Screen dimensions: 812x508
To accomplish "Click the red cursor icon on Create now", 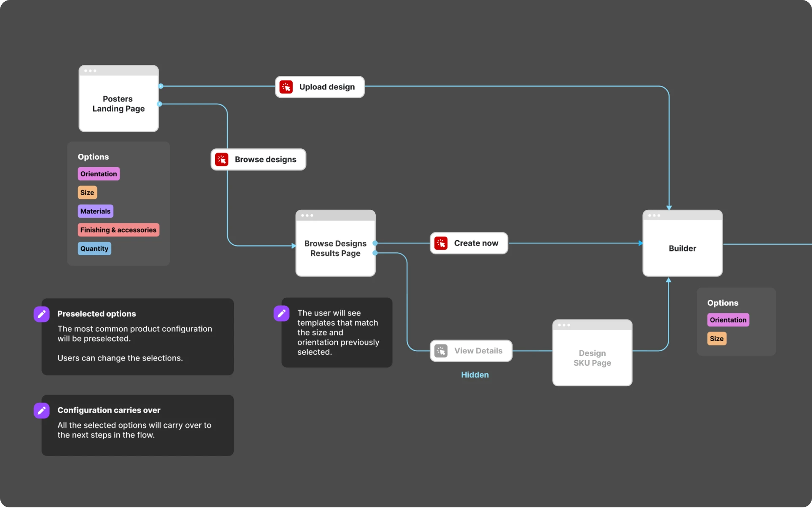I will 441,243.
